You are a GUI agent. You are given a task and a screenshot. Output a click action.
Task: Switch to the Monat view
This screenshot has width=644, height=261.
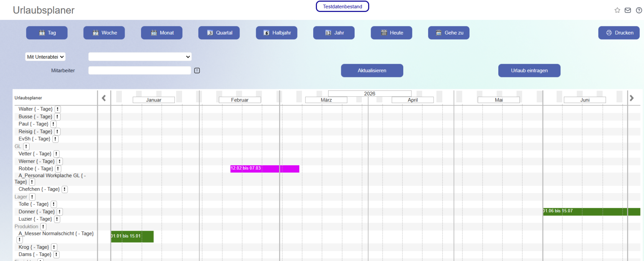[x=162, y=33]
